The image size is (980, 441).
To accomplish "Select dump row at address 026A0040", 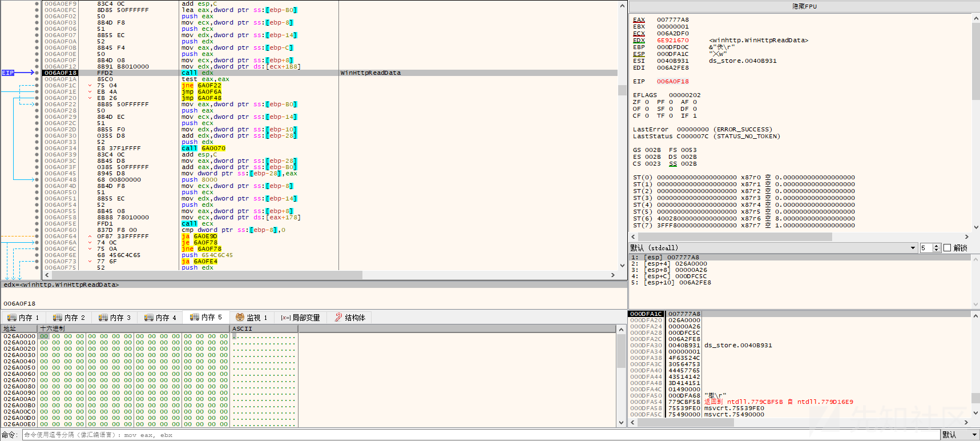I will tap(150, 362).
